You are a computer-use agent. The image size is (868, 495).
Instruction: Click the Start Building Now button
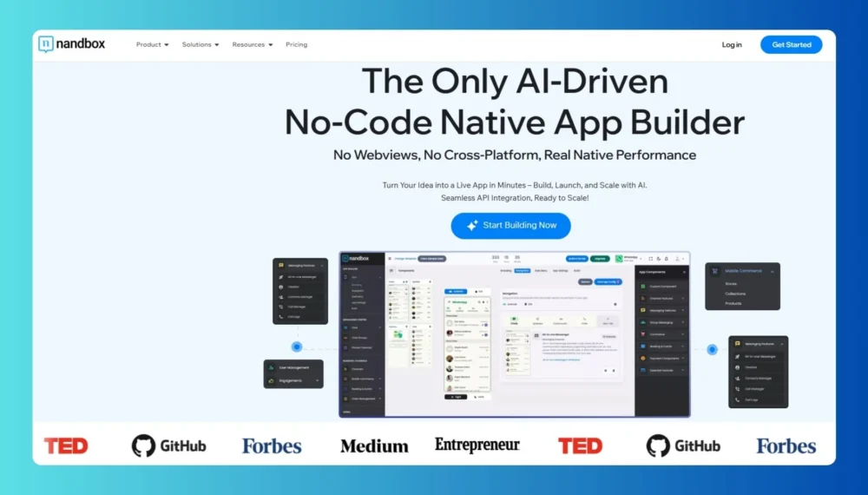pos(510,226)
